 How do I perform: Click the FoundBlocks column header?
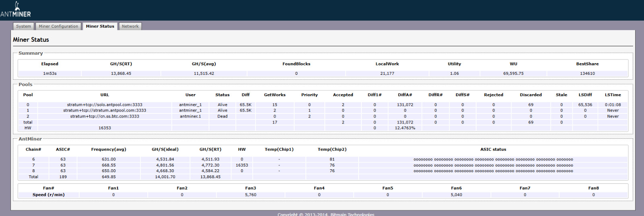pos(296,64)
